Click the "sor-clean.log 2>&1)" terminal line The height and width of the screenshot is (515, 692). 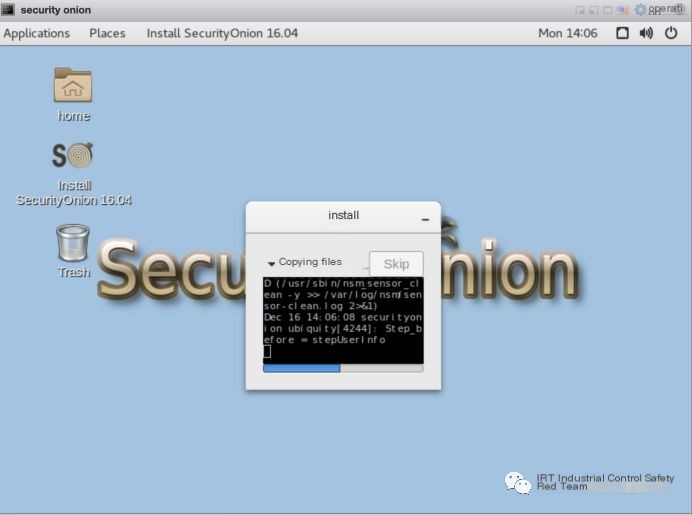(x=321, y=306)
